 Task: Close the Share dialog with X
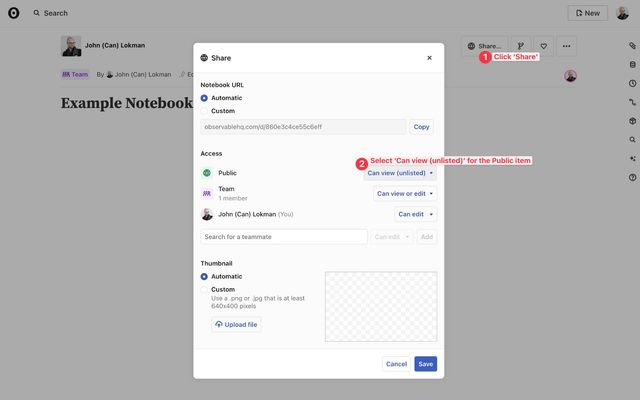pos(430,58)
